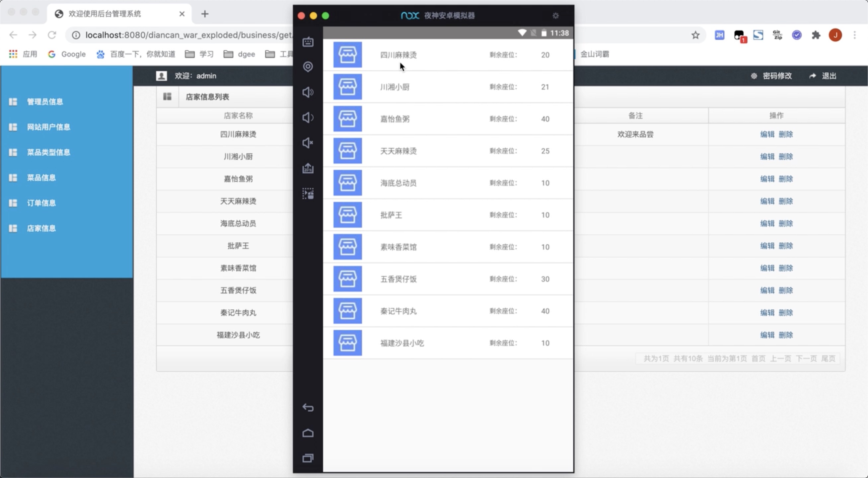Screen dimensions: 868x478
Task: Go to 上一页 in pagination
Action: point(780,358)
